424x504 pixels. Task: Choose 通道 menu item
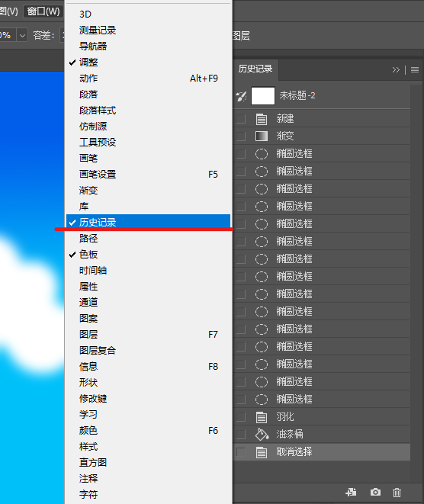[148, 302]
